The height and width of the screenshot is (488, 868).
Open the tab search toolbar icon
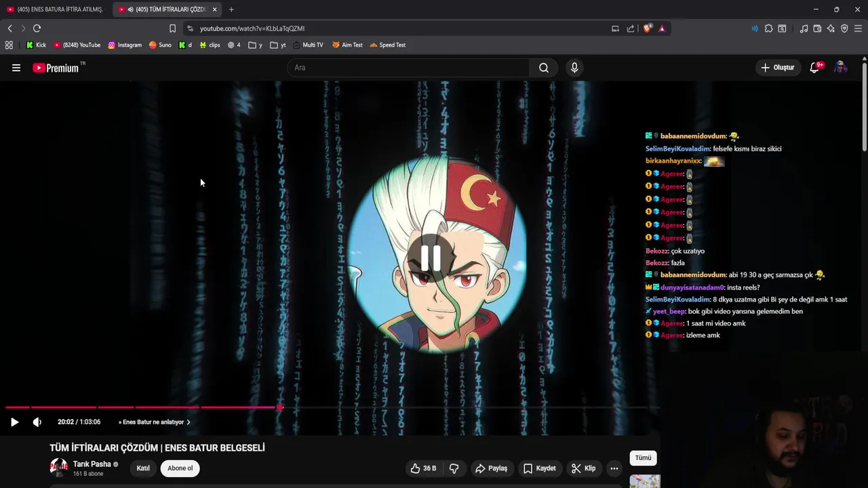click(x=782, y=28)
